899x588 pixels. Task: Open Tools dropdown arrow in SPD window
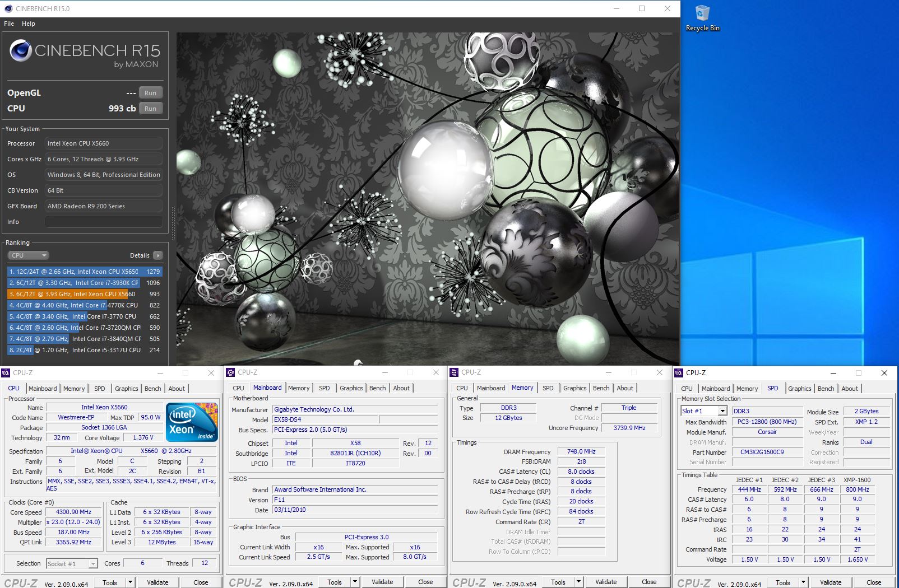click(x=803, y=582)
